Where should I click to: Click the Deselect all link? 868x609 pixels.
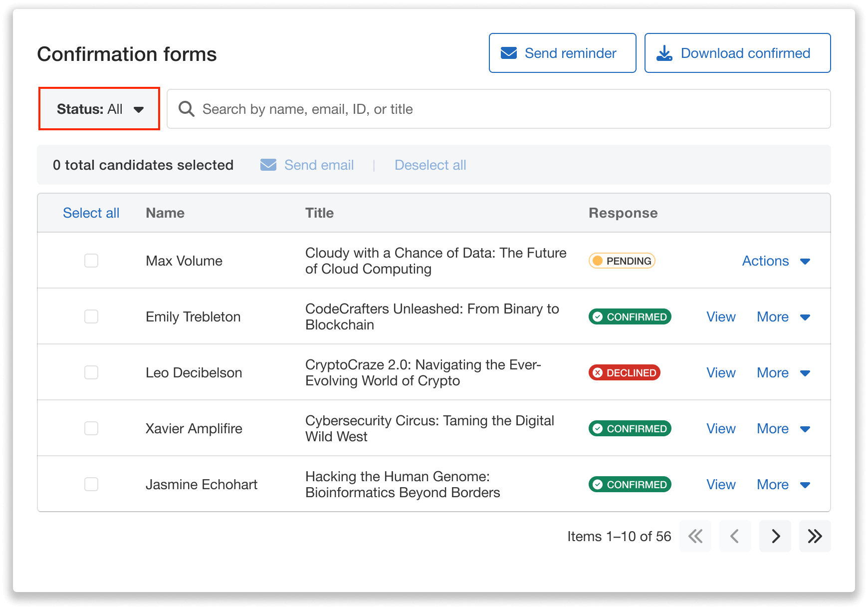pyautogui.click(x=430, y=165)
